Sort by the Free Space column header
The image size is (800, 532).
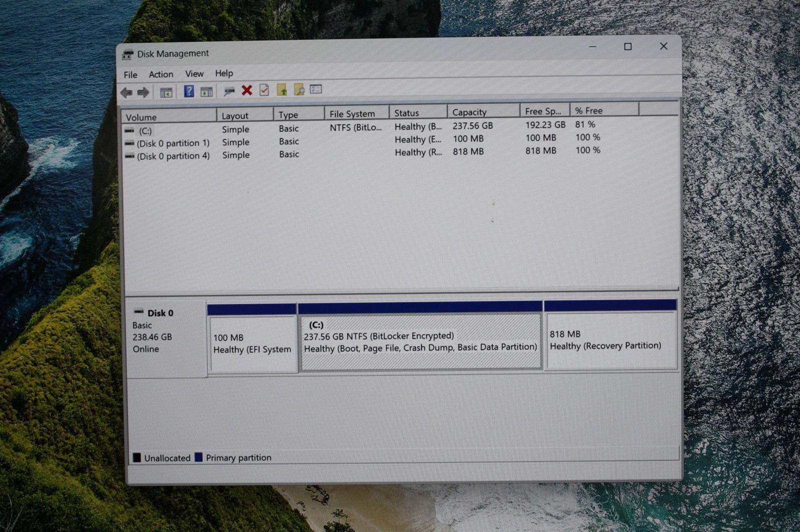[545, 110]
